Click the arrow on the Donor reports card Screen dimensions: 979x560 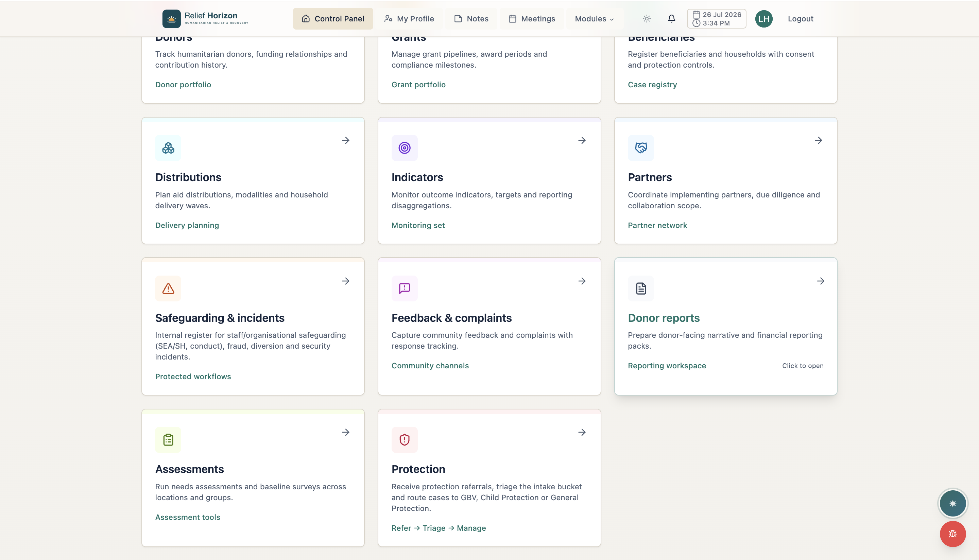(821, 281)
